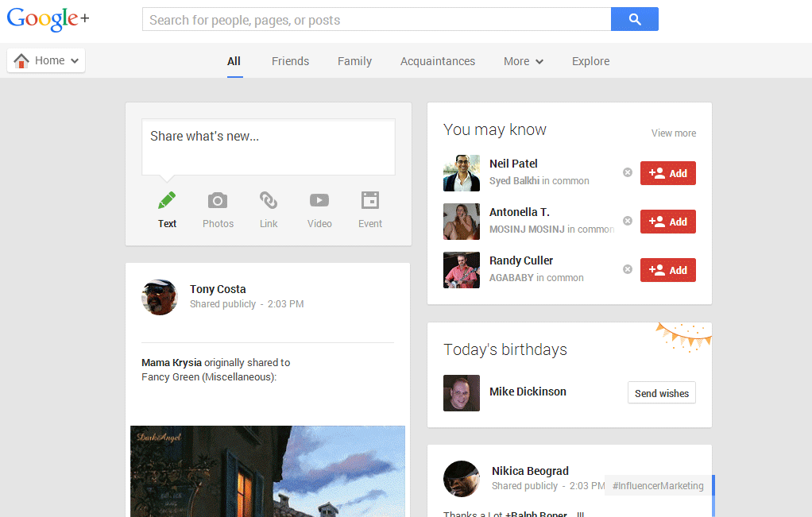Image resolution: width=812 pixels, height=517 pixels.
Task: Open Mama Krysia's profile link
Action: [172, 362]
